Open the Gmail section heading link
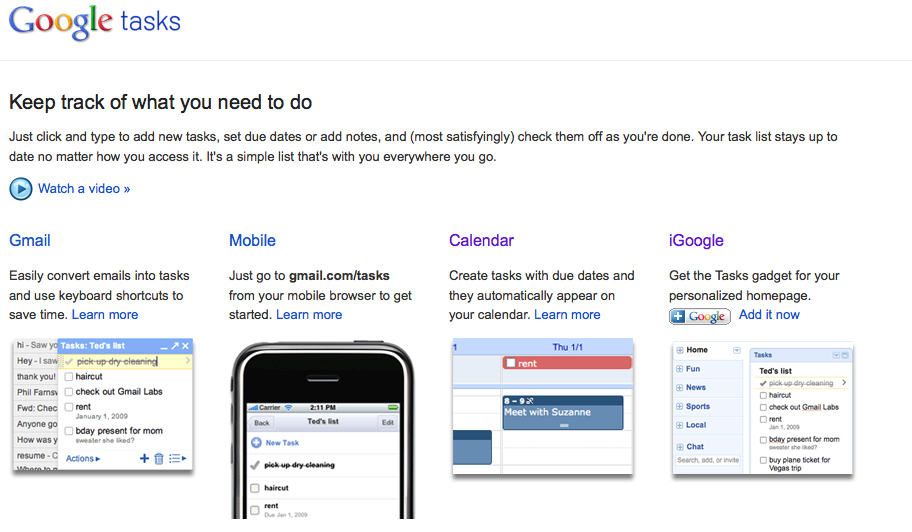 coord(30,240)
